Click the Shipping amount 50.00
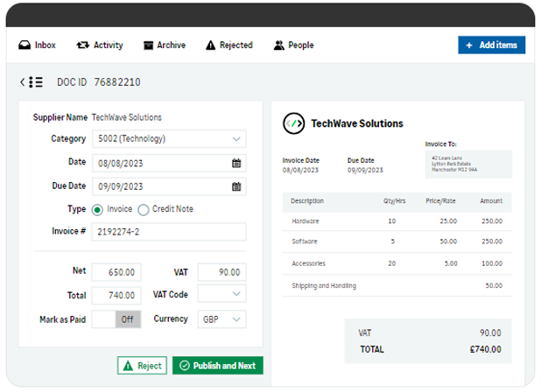The image size is (541, 392). pos(494,285)
